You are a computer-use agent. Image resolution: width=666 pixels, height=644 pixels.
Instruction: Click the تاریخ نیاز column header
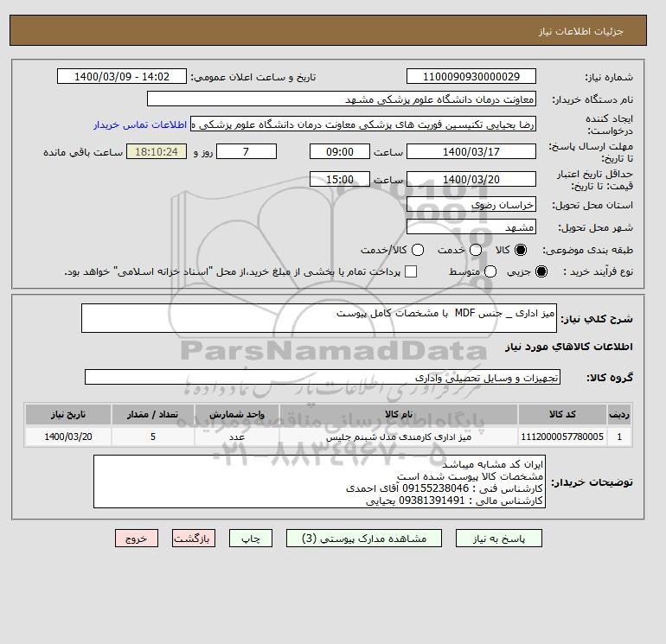(x=68, y=414)
